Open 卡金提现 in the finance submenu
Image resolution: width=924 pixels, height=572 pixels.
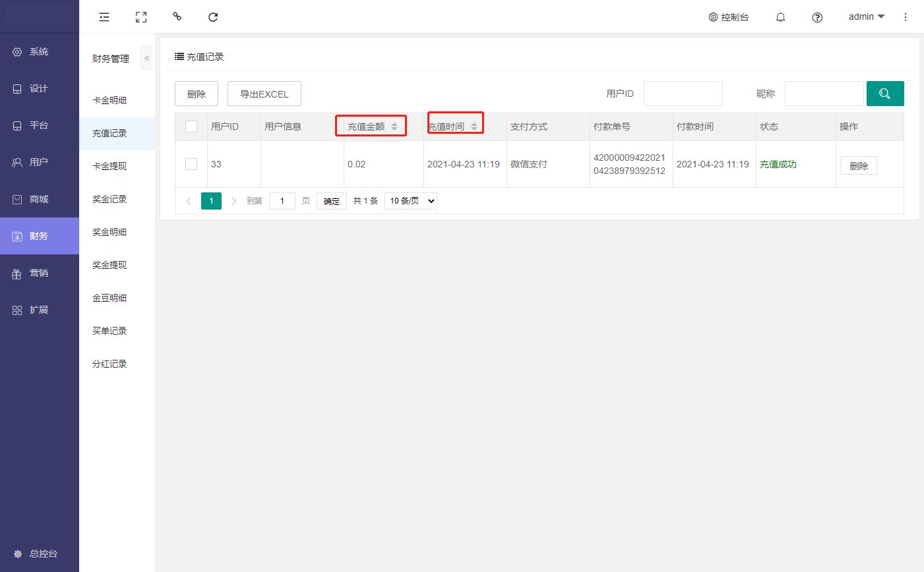(109, 166)
